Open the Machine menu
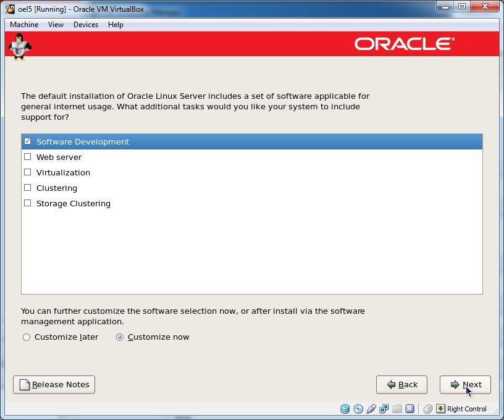This screenshot has width=504, height=420. [x=24, y=25]
